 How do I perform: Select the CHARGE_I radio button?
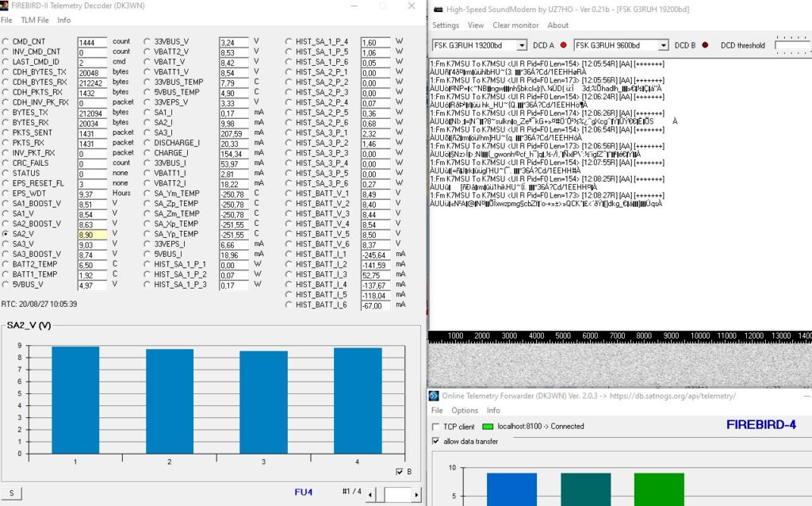147,153
